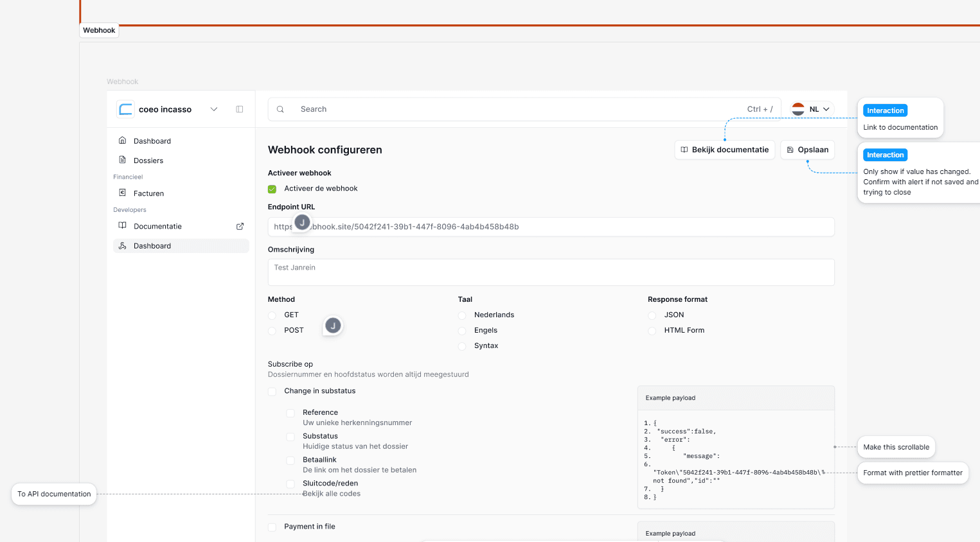This screenshot has height=542, width=980.
Task: Save the webhook with Opslaan
Action: (x=807, y=150)
